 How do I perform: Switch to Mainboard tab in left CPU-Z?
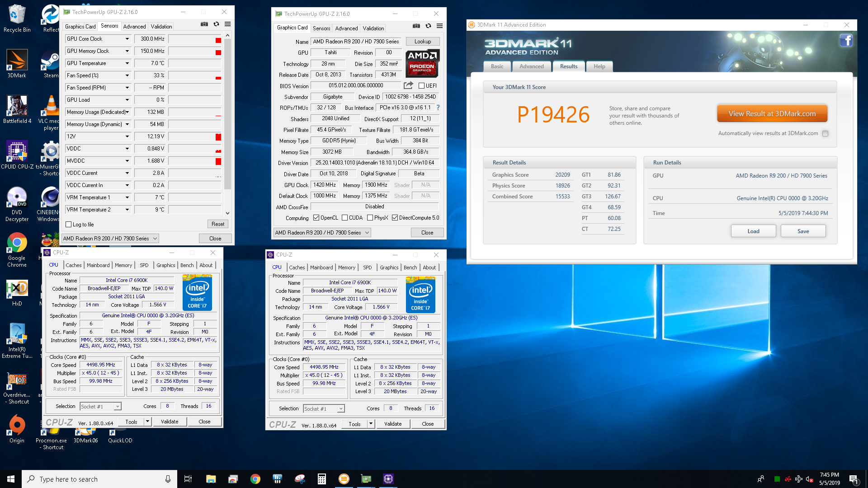pyautogui.click(x=98, y=265)
